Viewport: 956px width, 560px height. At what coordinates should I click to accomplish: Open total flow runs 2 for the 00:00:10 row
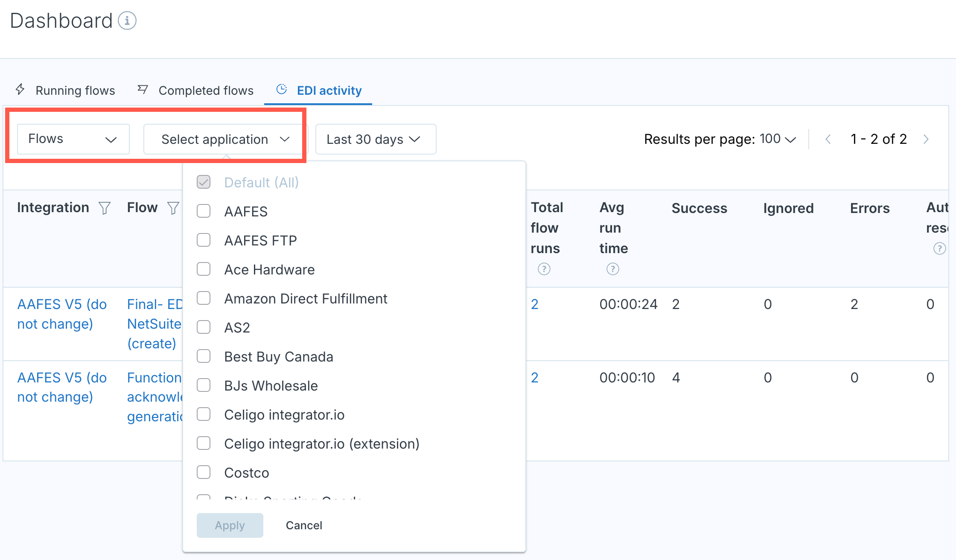(534, 377)
